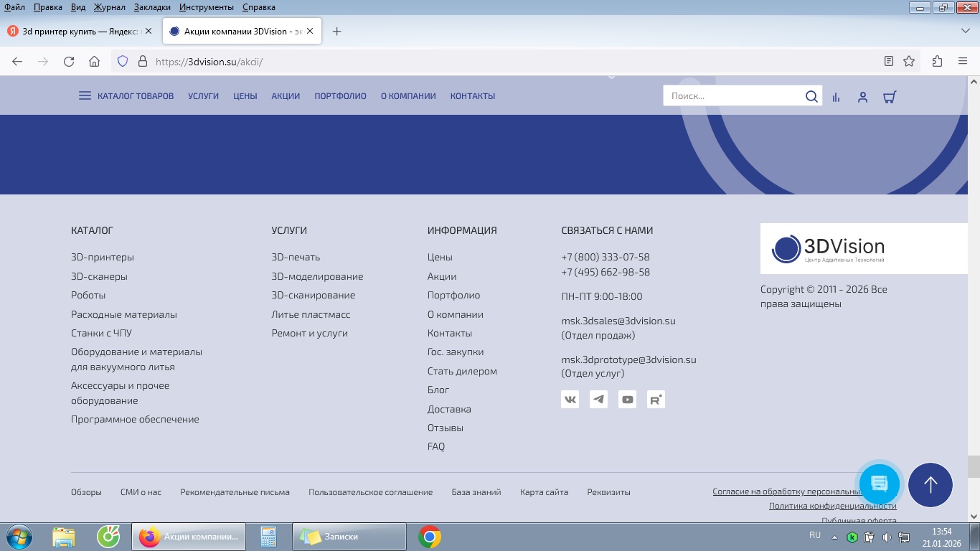Open the online chat widget

879,483
